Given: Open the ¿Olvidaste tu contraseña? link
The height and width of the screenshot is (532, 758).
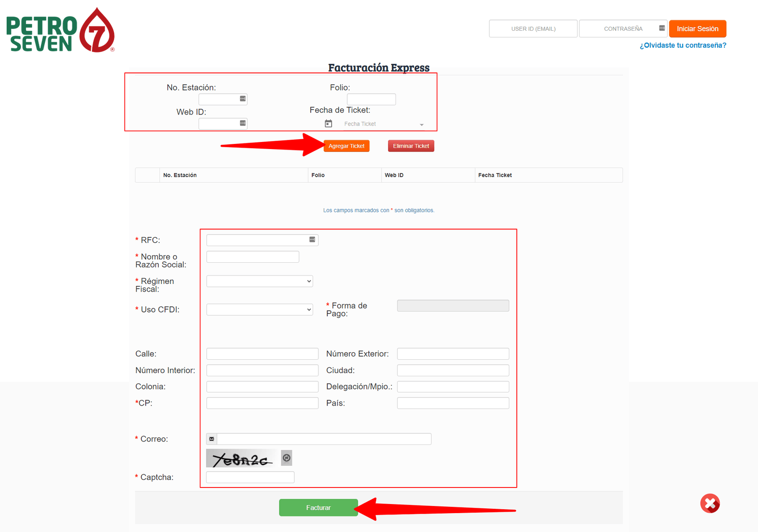Looking at the screenshot, I should (683, 45).
